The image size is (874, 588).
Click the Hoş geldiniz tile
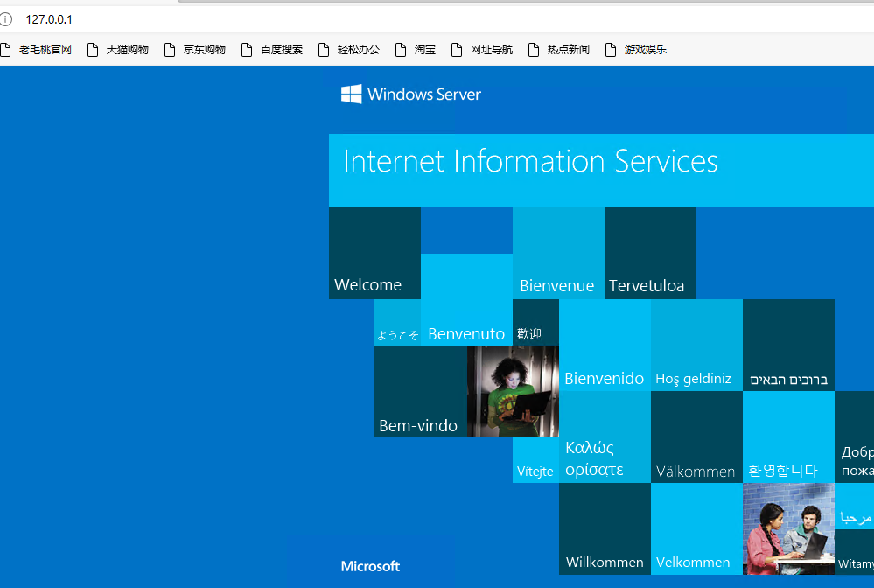[696, 345]
